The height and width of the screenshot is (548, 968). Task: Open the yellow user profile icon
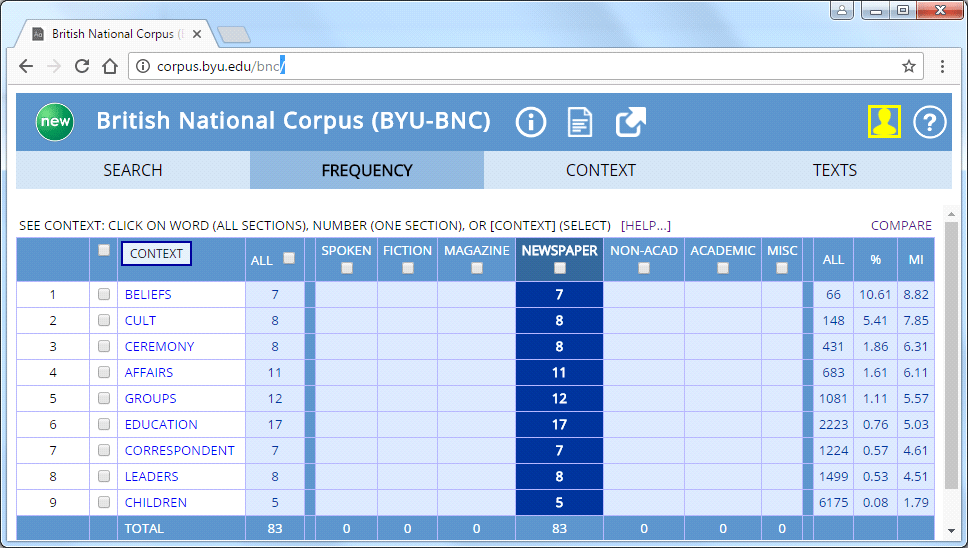coord(884,122)
